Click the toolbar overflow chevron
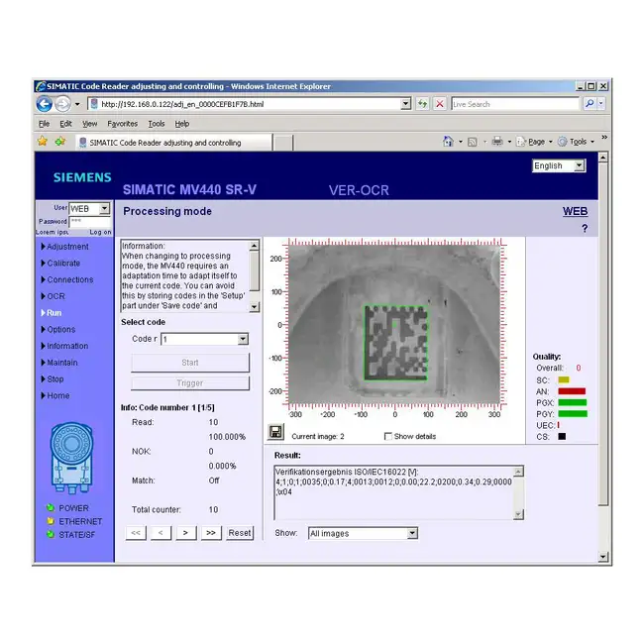The height and width of the screenshot is (644, 644). coord(604,137)
